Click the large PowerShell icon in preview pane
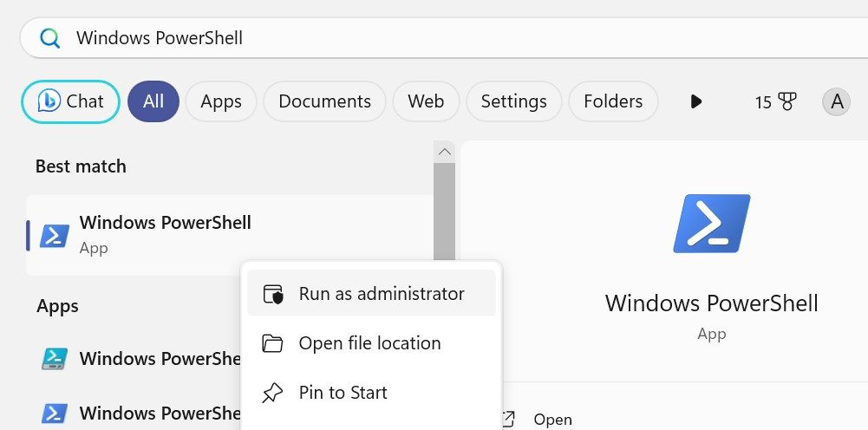 click(711, 224)
